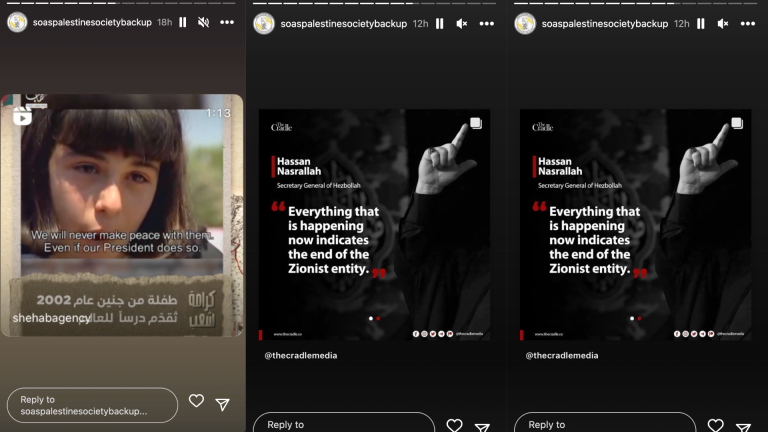
Task: Click share arrow icon on right story
Action: click(742, 426)
